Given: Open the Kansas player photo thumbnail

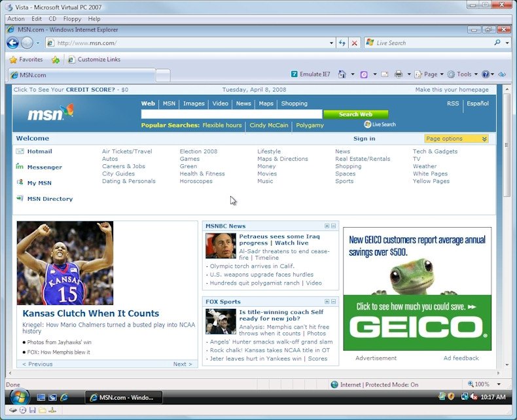Looking at the screenshot, I should tap(65, 263).
